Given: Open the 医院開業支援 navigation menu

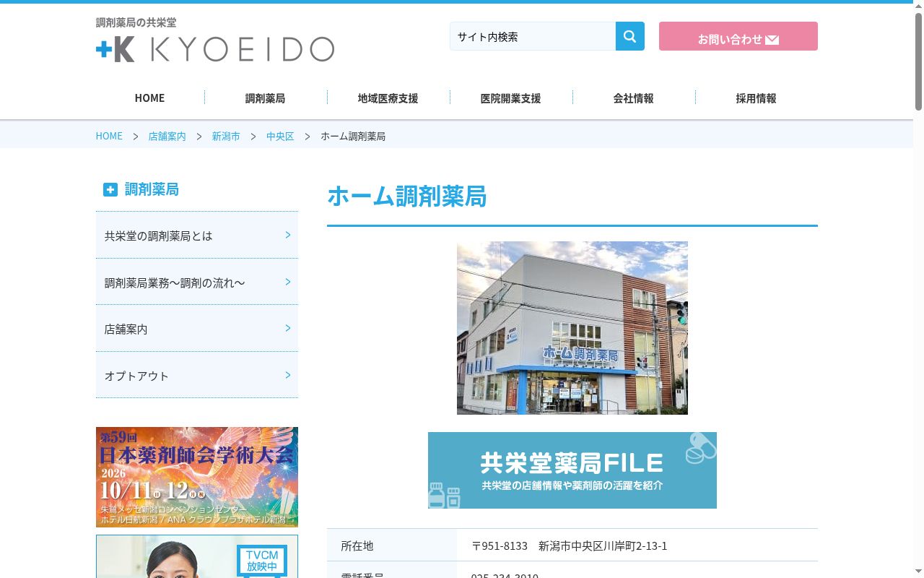Looking at the screenshot, I should click(x=510, y=98).
